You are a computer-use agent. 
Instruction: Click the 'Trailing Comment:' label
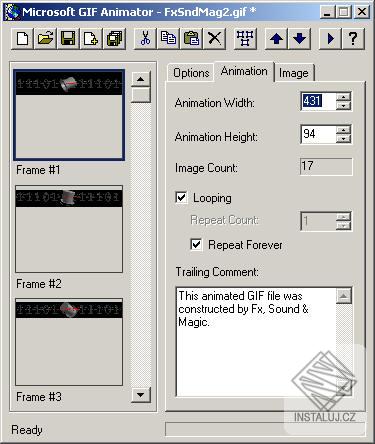tap(217, 272)
